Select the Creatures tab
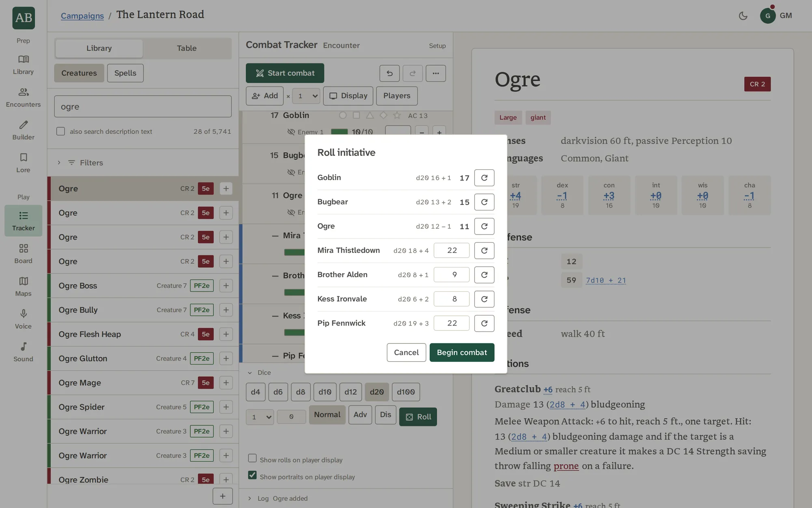The height and width of the screenshot is (508, 812). coord(79,73)
